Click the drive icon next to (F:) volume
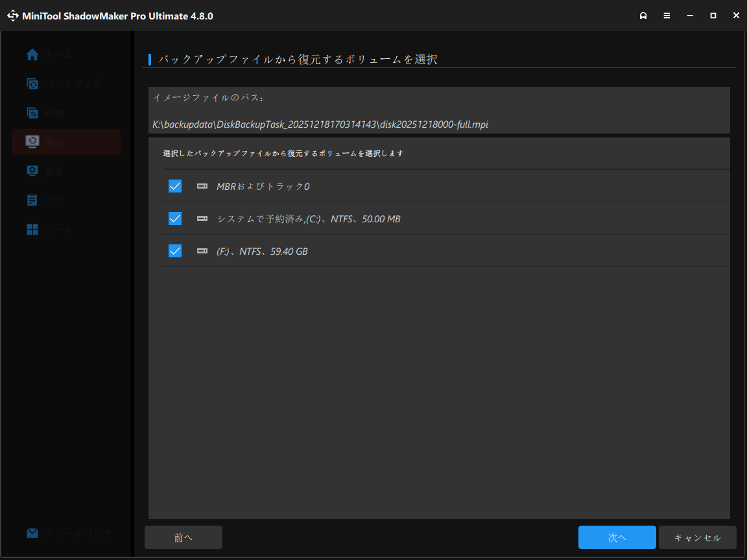 point(202,251)
